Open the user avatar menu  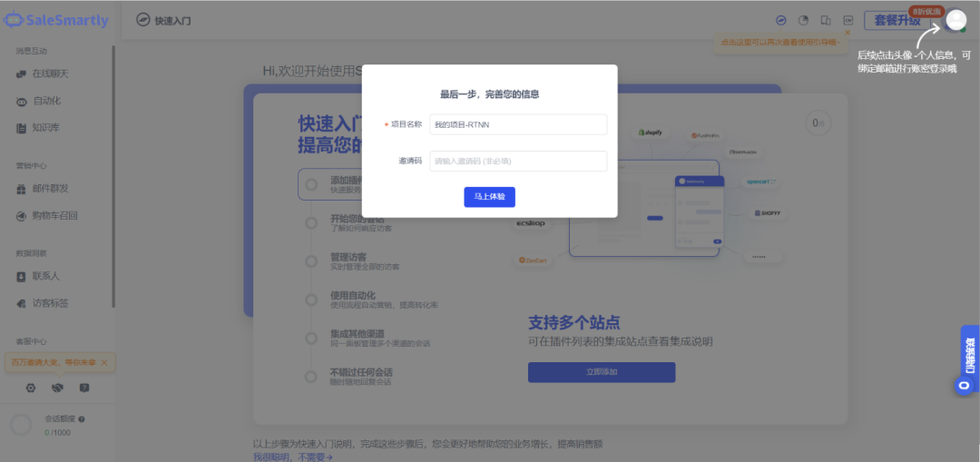click(x=955, y=20)
